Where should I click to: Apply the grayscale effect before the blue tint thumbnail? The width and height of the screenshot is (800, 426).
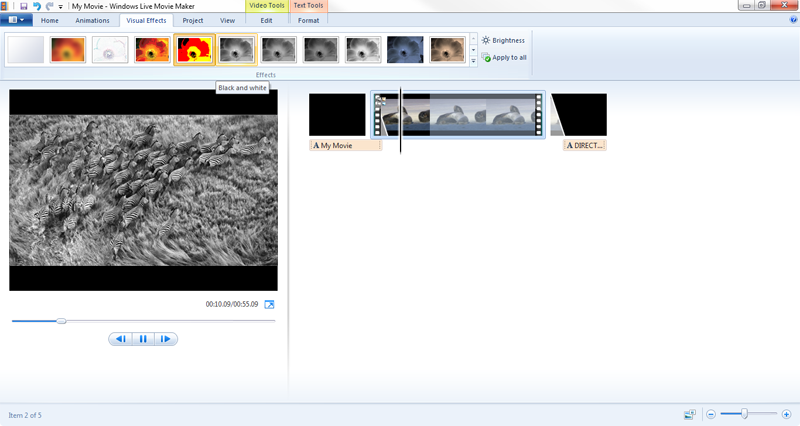(x=363, y=49)
